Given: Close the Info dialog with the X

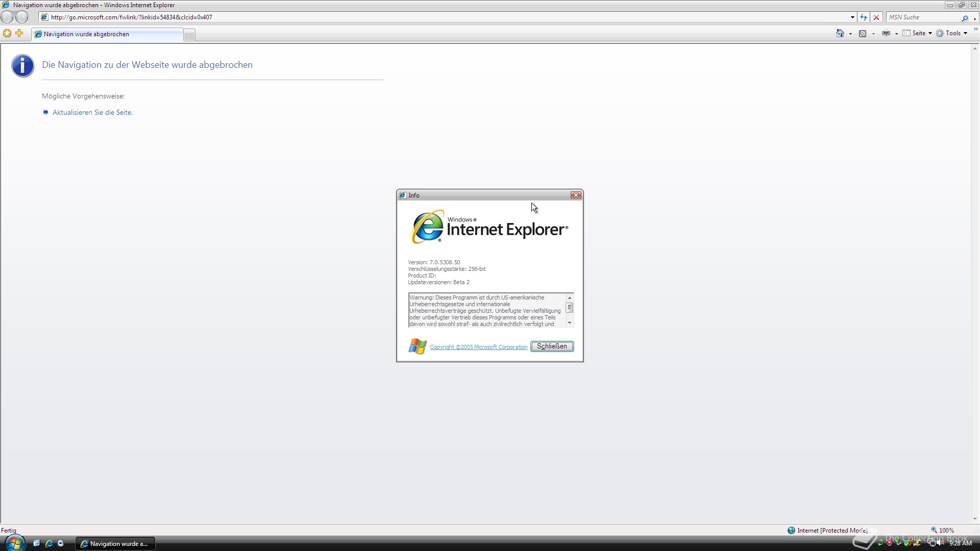Looking at the screenshot, I should pyautogui.click(x=576, y=195).
